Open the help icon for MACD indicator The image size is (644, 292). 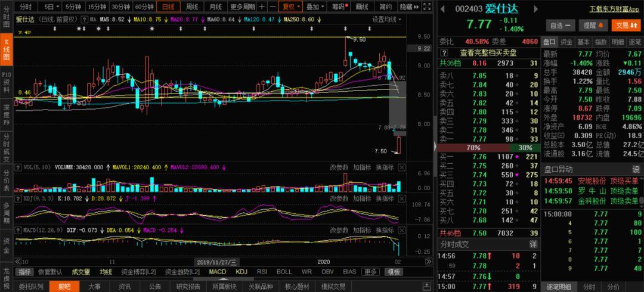[18, 230]
